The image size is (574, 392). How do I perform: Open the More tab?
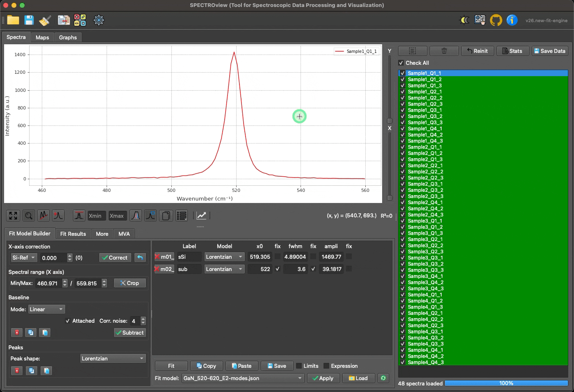click(102, 234)
